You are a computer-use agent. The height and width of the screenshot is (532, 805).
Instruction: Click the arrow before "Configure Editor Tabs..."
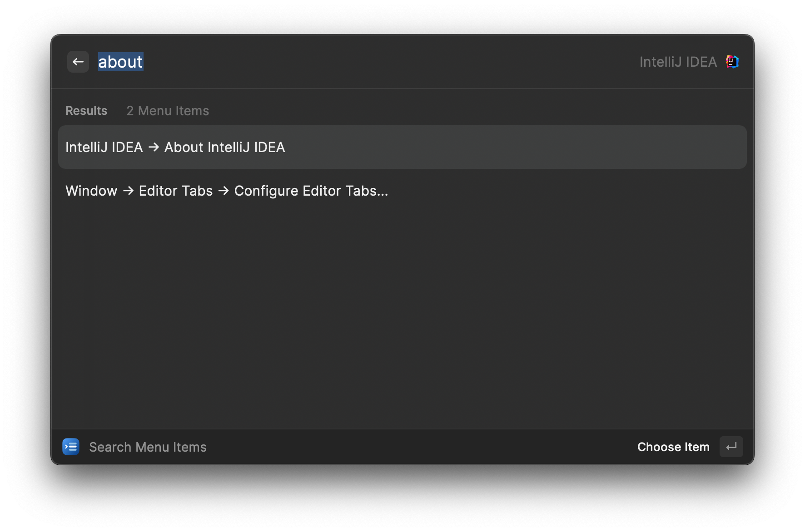click(x=224, y=191)
